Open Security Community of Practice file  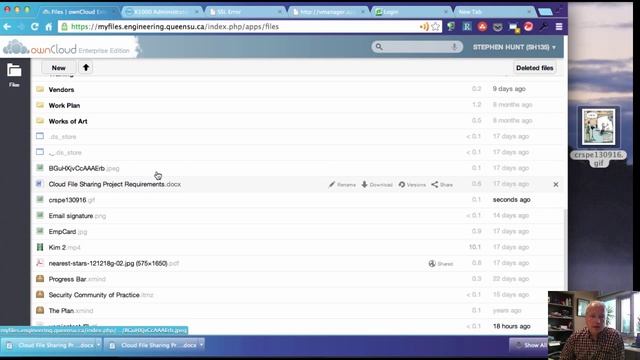click(x=101, y=295)
